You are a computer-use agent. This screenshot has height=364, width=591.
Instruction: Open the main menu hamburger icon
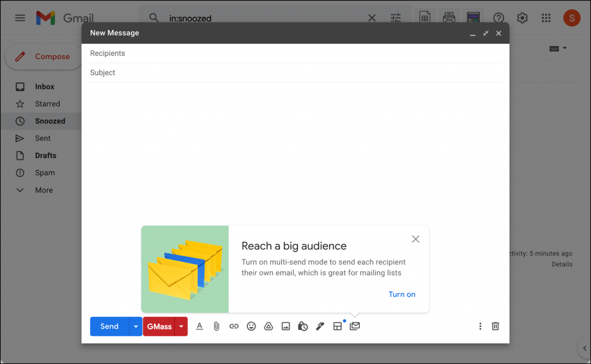(x=20, y=18)
